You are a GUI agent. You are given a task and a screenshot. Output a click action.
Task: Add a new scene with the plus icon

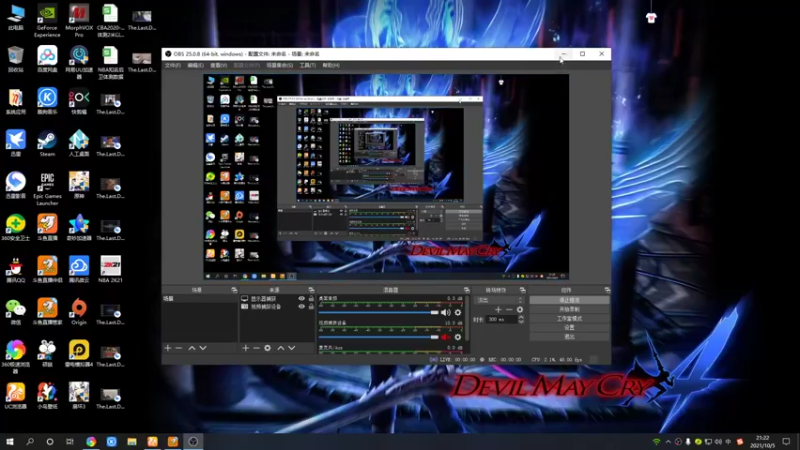click(x=168, y=348)
